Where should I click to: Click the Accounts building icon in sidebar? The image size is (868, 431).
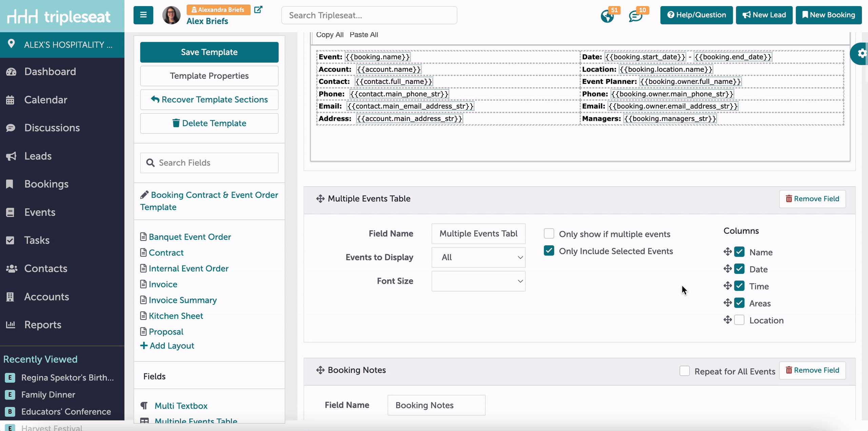point(10,297)
